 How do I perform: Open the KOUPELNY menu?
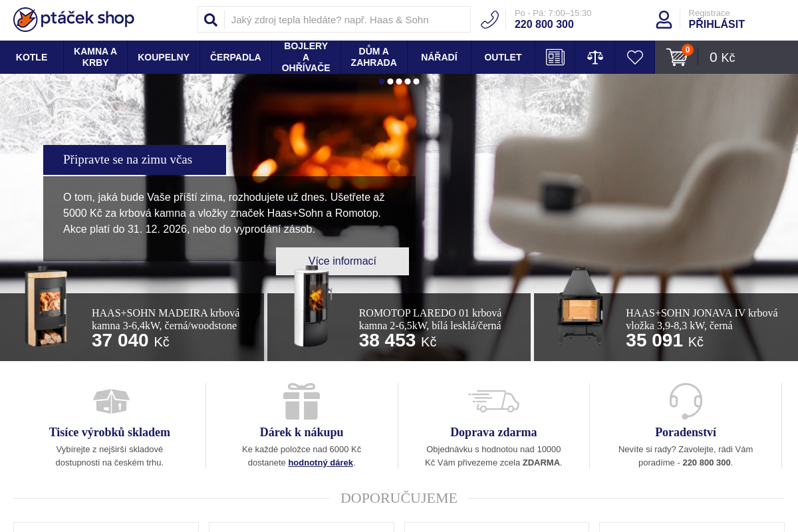coord(164,57)
